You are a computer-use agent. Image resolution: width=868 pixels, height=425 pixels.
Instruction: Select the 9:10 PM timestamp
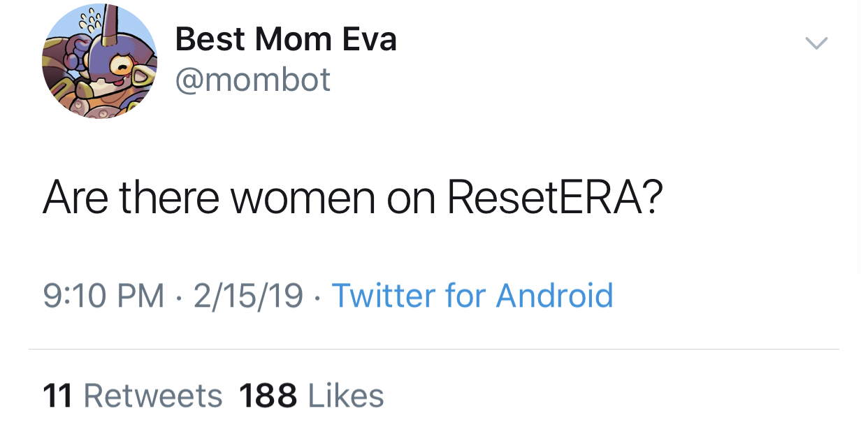pyautogui.click(x=104, y=296)
